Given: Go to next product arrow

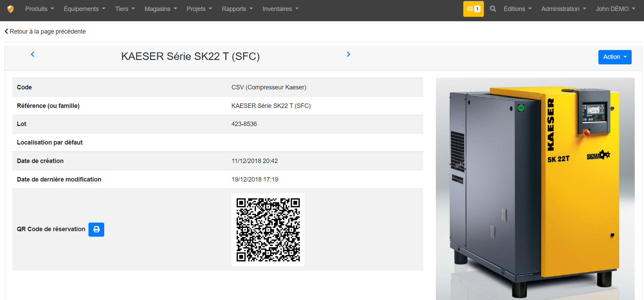Looking at the screenshot, I should (x=348, y=54).
